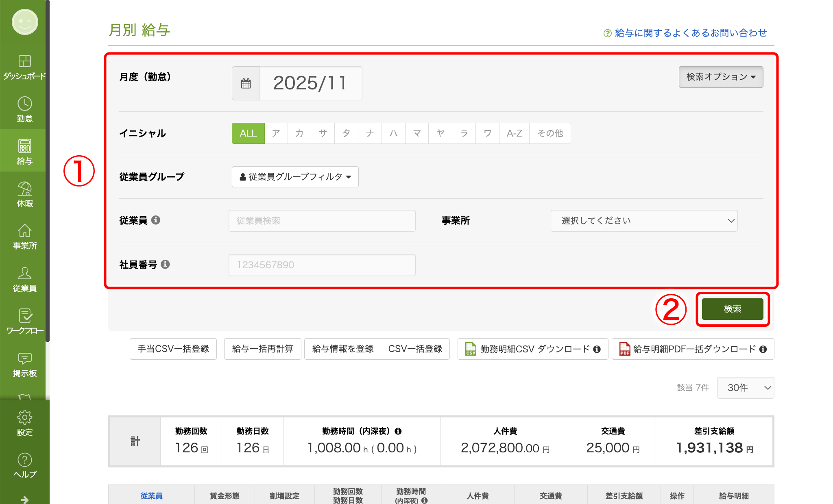Click the 検索 search button
The width and height of the screenshot is (833, 504).
coord(732,309)
